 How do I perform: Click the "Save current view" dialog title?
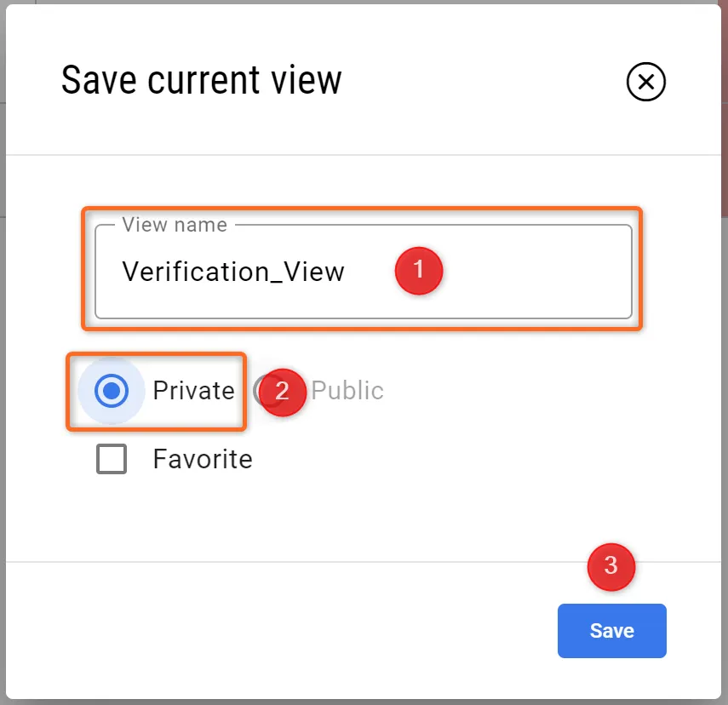click(x=201, y=81)
